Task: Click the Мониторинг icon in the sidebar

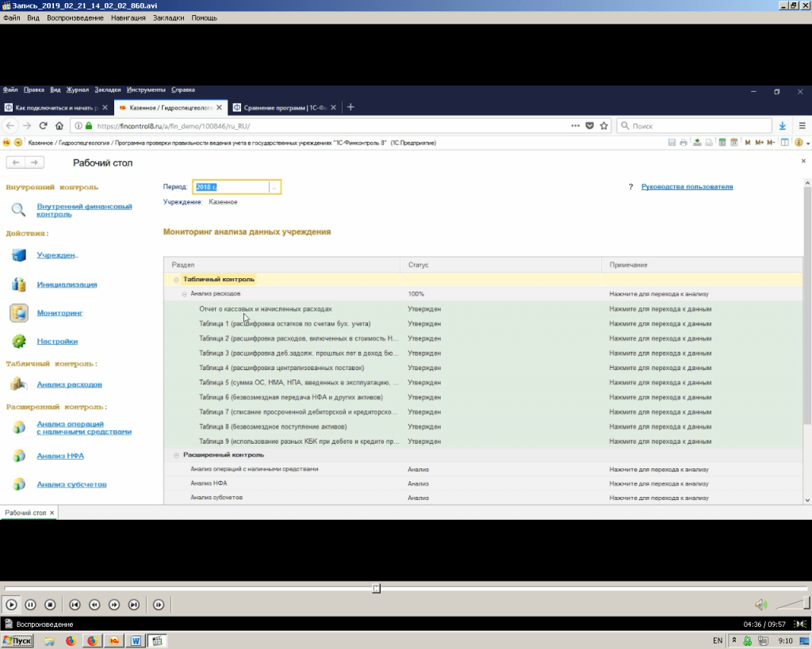Action: (19, 313)
